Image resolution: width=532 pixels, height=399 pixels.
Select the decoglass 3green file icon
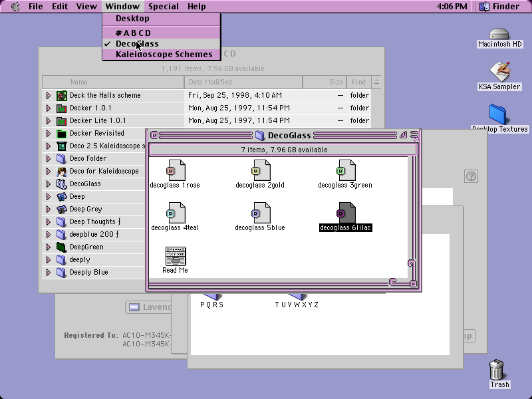(346, 170)
